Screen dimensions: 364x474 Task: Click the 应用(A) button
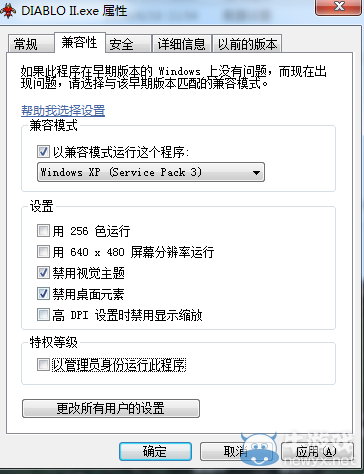pyautogui.click(x=317, y=452)
